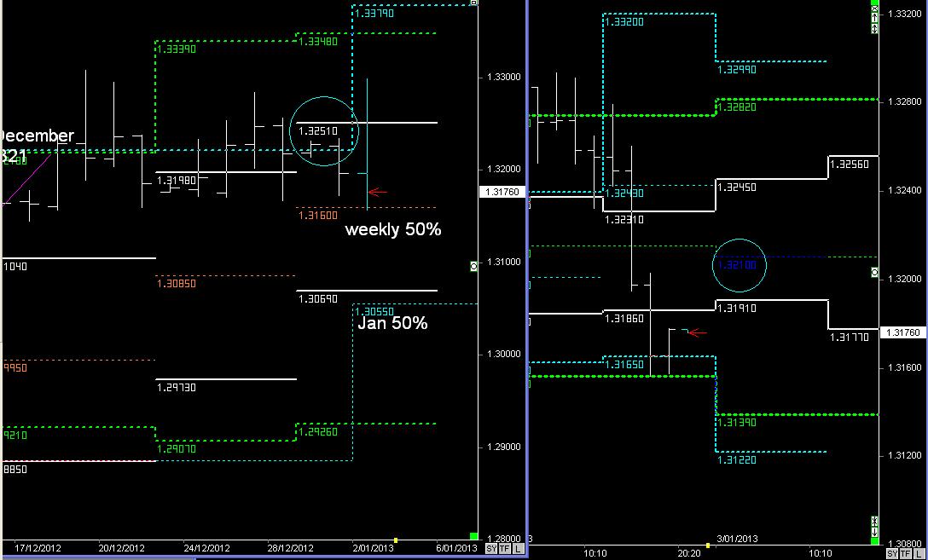Click the 1.31220 cyan label on right chart

737,460
